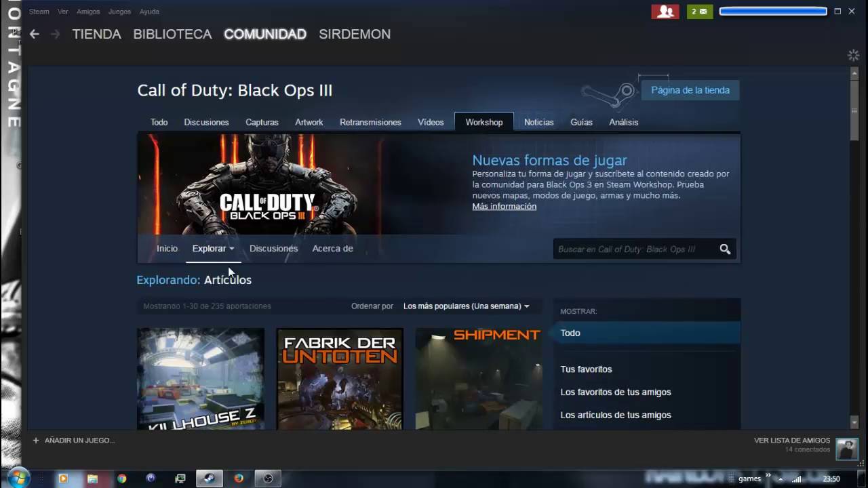This screenshot has width=868, height=488.
Task: Go to COMUNIDAD section
Action: coord(265,34)
